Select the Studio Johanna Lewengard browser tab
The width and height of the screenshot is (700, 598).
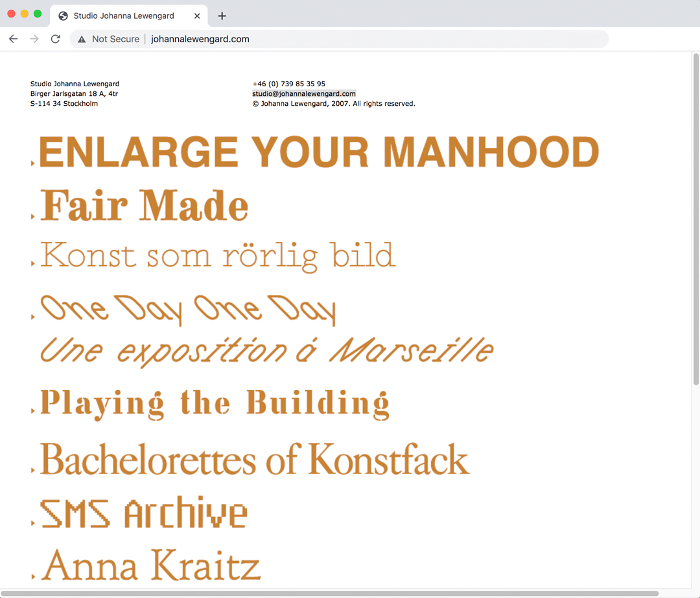pos(129,16)
